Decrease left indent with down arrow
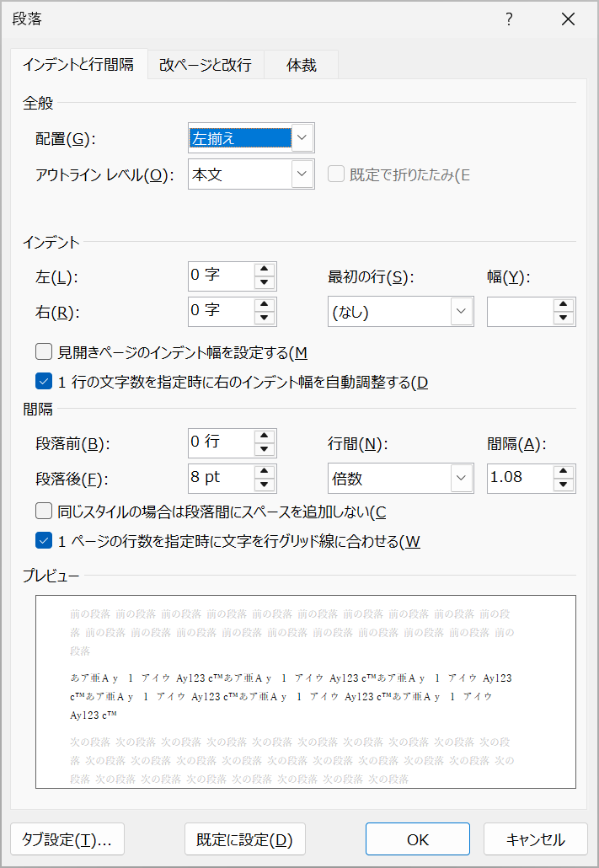Viewport: 599px width, 868px height. pos(265,282)
